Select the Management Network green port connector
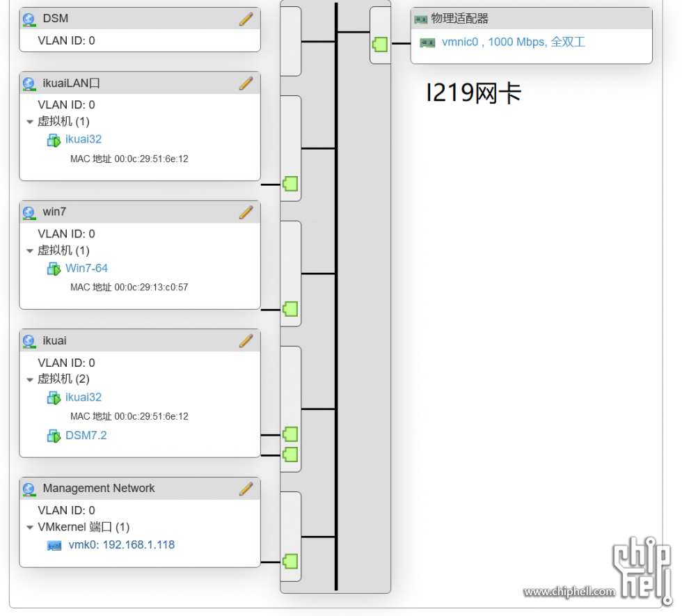682x616 pixels. coord(290,562)
